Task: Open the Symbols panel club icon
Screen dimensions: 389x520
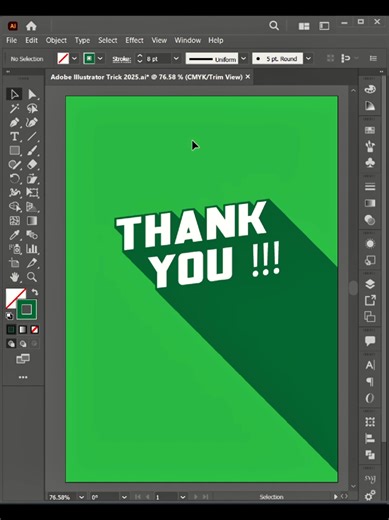Action: (370, 163)
